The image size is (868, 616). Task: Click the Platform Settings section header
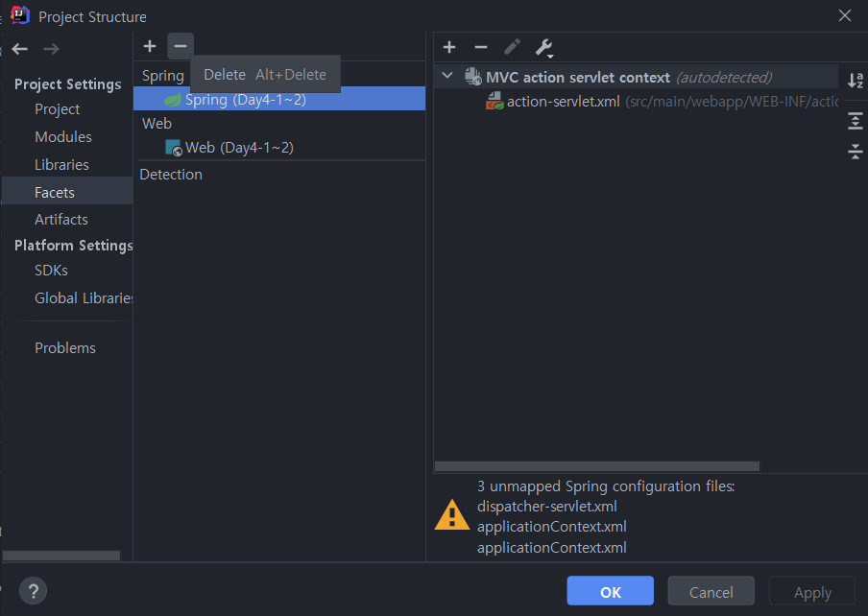(x=74, y=245)
